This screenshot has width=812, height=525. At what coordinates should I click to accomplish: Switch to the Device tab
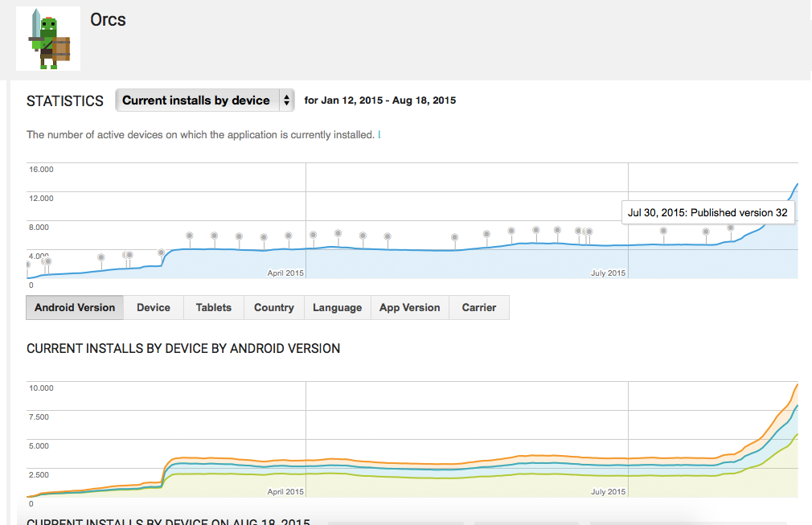pos(154,307)
